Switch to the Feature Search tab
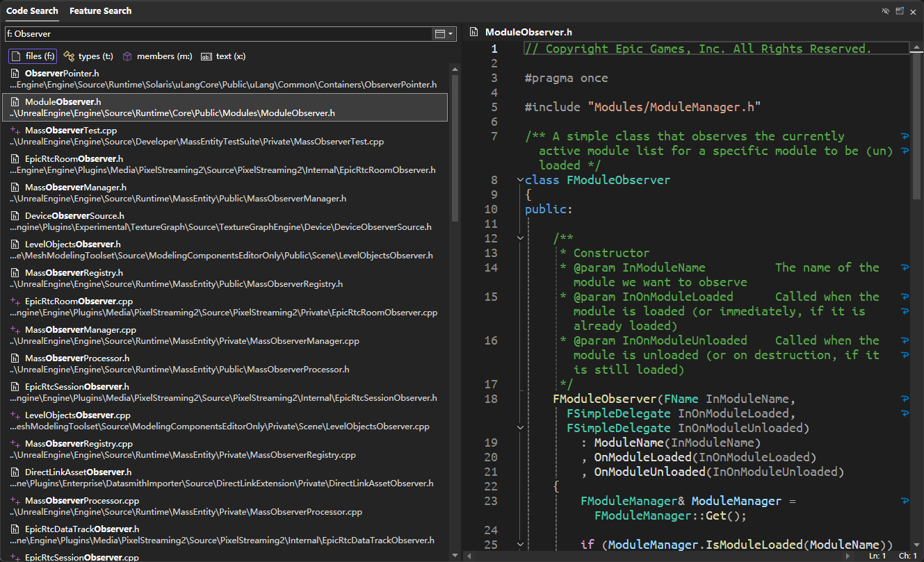 [100, 11]
